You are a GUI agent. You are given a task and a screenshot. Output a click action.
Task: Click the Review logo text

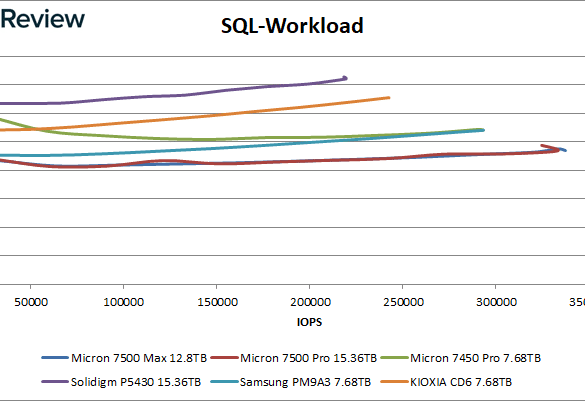coord(43,19)
